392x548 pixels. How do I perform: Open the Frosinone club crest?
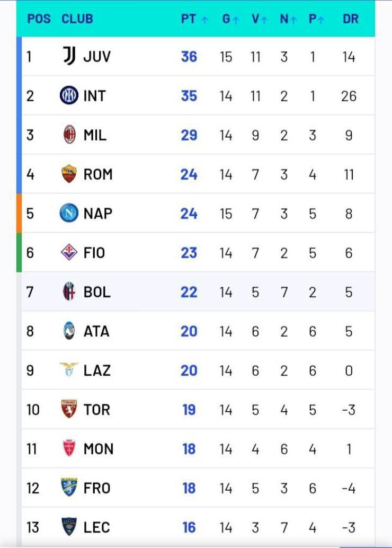click(69, 488)
